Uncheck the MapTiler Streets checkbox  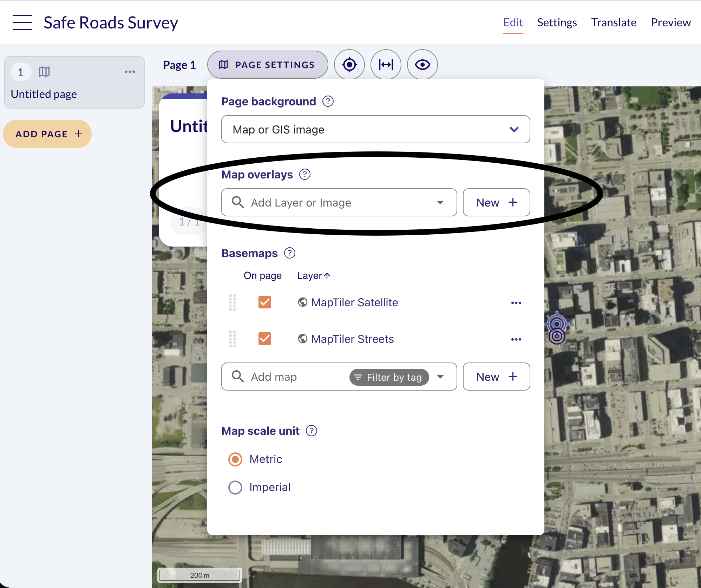(x=265, y=339)
